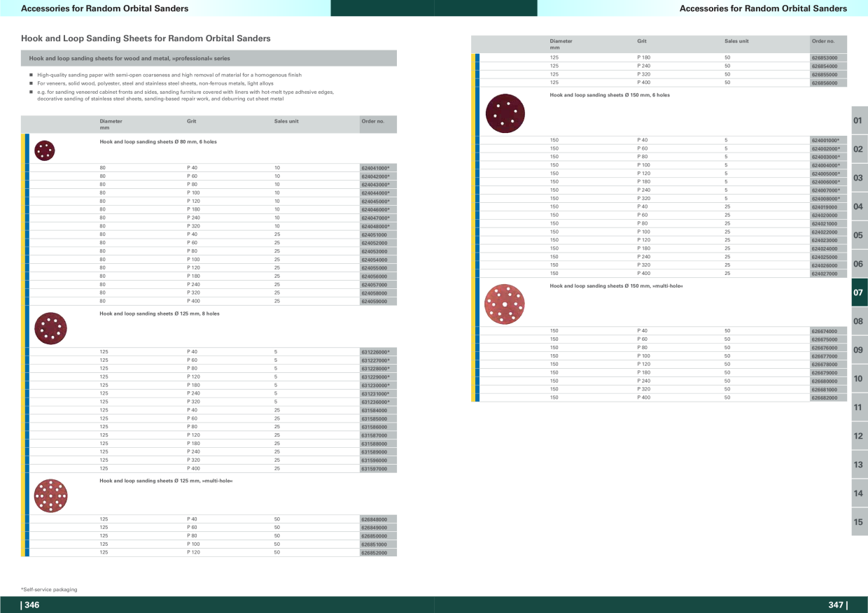
Task: Click the left table 'Sales unit' column header
Action: (286, 121)
